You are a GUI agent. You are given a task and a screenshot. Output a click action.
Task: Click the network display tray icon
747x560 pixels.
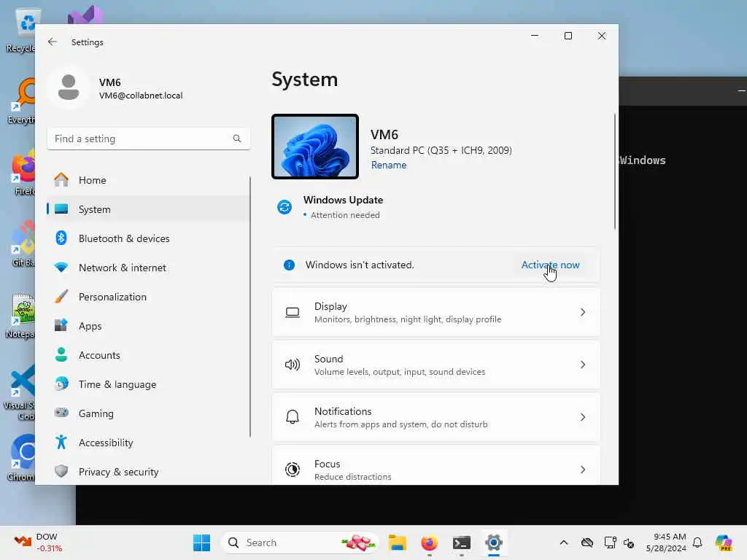(x=610, y=542)
